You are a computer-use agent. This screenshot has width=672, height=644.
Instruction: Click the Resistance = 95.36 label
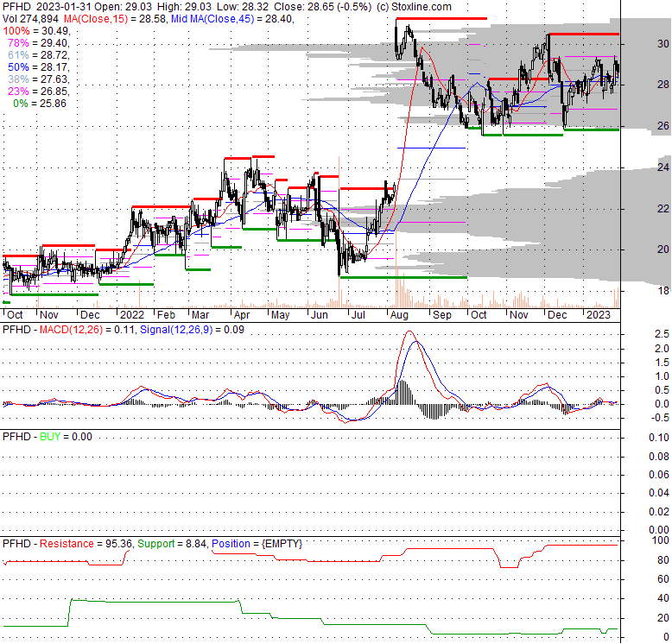click(86, 544)
